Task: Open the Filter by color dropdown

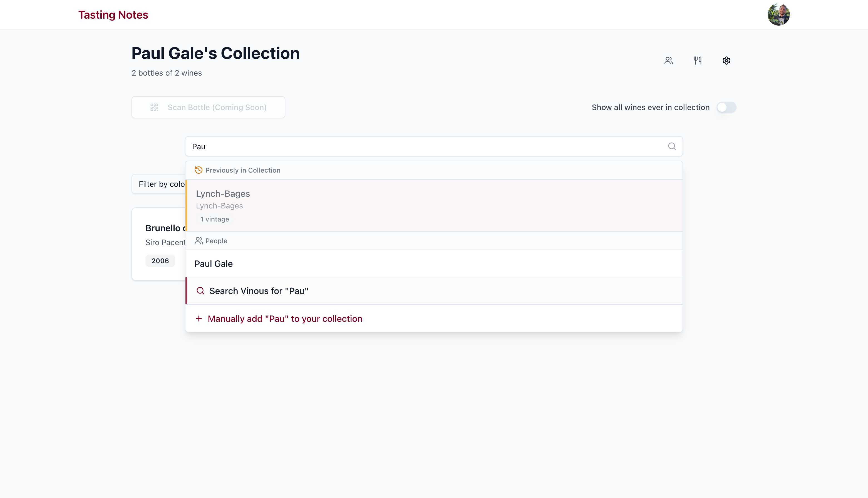Action: pyautogui.click(x=158, y=184)
